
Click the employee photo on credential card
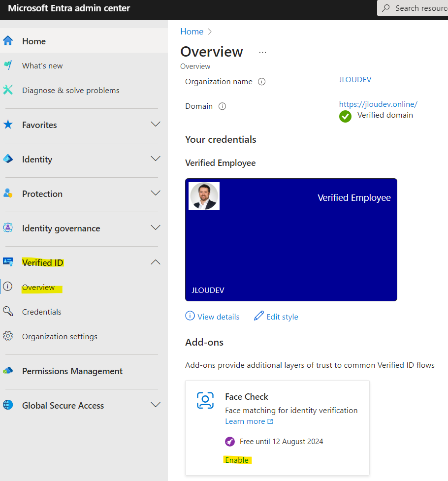tap(204, 196)
